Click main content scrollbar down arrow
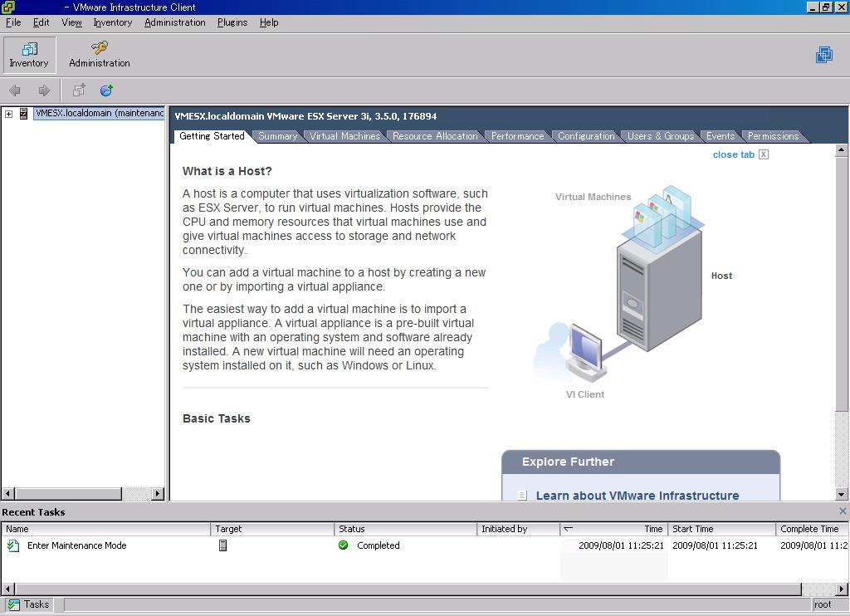The image size is (850, 616). 842,494
